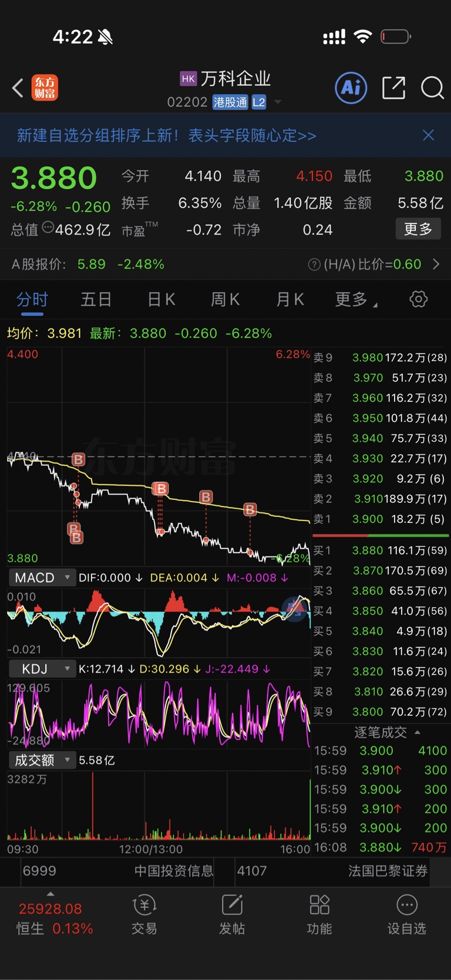The image size is (451, 980).
Task: Select 卖1 ask price 3.900
Action: [381, 519]
